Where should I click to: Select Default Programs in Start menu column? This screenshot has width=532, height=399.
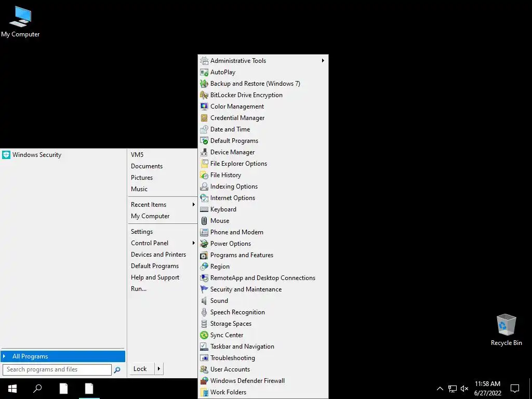[x=155, y=266]
